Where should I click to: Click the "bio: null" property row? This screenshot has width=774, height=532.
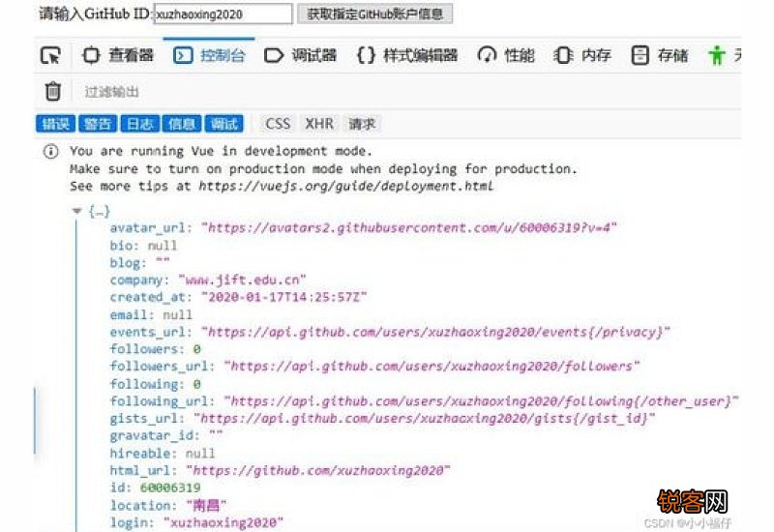(x=143, y=246)
